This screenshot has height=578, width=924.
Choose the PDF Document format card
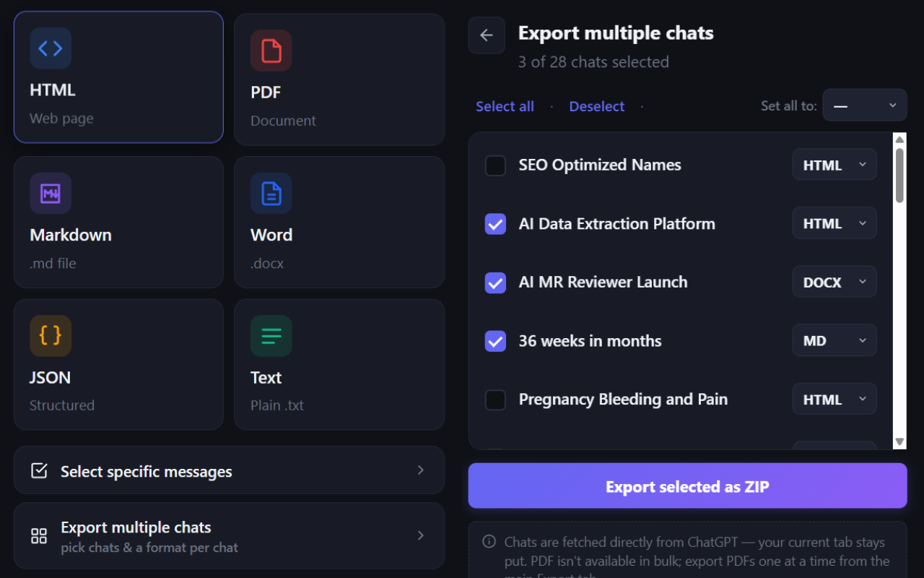(339, 79)
